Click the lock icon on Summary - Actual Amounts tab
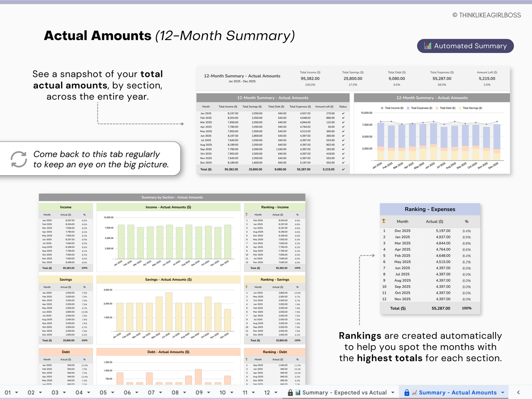The width and height of the screenshot is (532, 399). [407, 392]
